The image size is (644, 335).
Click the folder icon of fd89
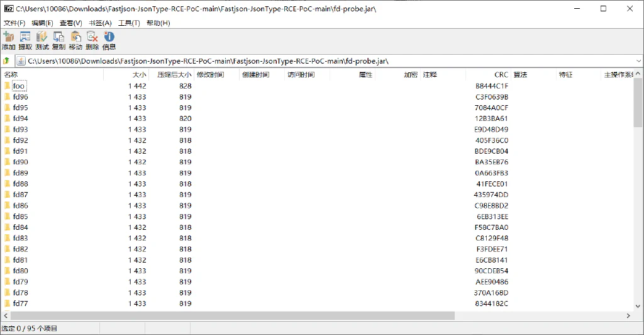coord(7,173)
